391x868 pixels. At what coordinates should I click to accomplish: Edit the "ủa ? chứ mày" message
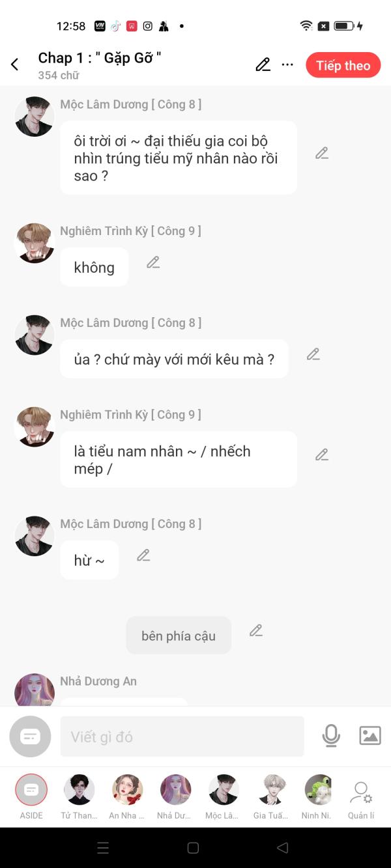coord(313,354)
